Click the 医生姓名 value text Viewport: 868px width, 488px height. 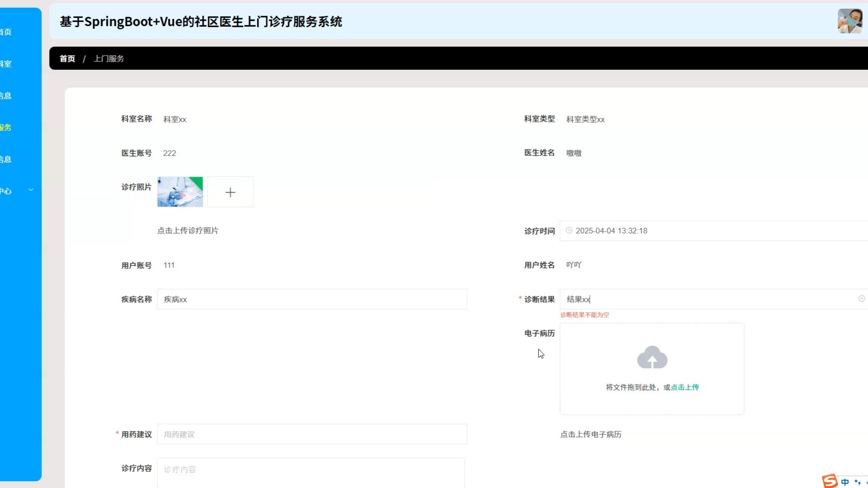coord(574,153)
